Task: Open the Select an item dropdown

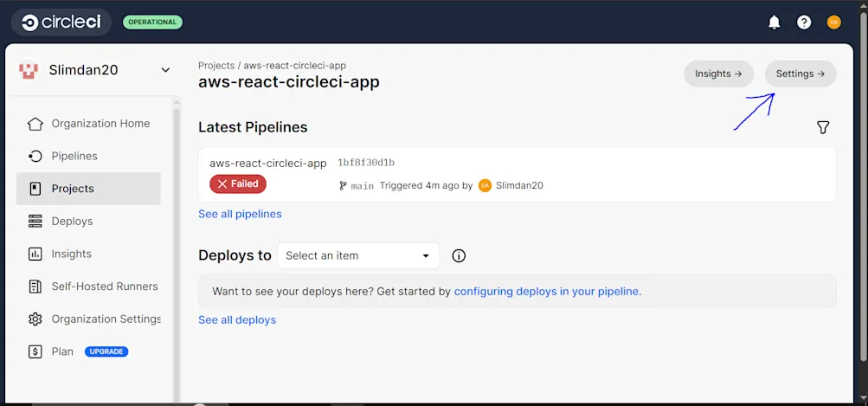Action: point(358,255)
